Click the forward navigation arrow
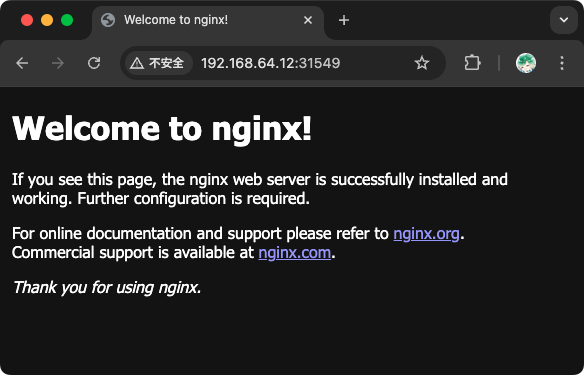584x375 pixels. click(x=58, y=63)
